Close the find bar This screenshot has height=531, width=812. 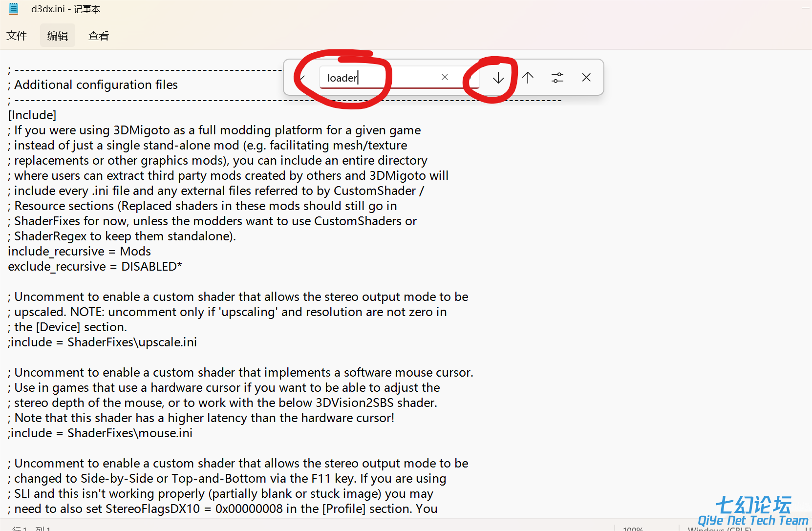pos(586,78)
